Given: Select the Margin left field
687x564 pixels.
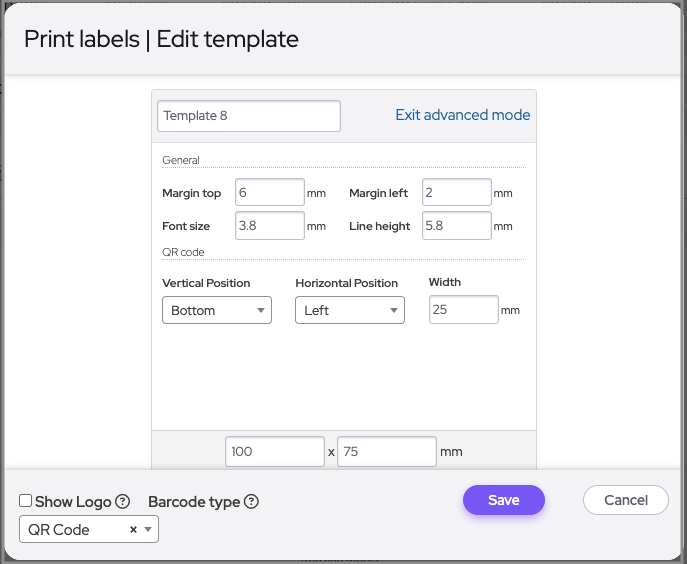Looking at the screenshot, I should pyautogui.click(x=456, y=192).
